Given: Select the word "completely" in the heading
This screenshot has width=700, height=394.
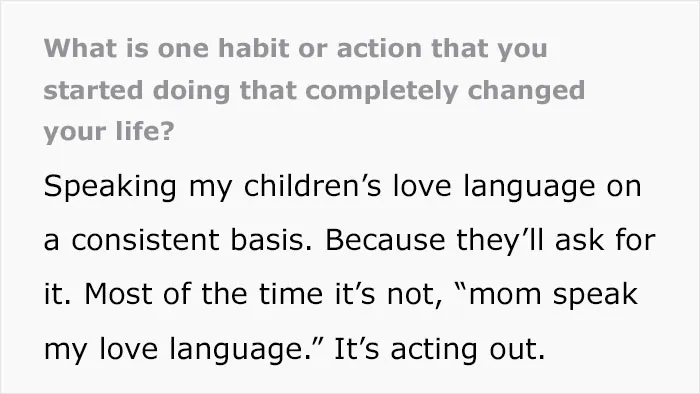Looking at the screenshot, I should (382, 91).
